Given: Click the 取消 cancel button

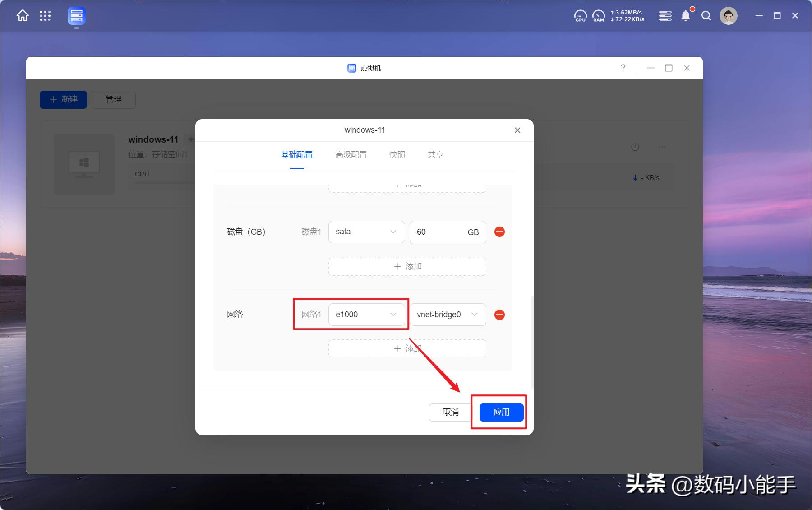Looking at the screenshot, I should [x=451, y=412].
